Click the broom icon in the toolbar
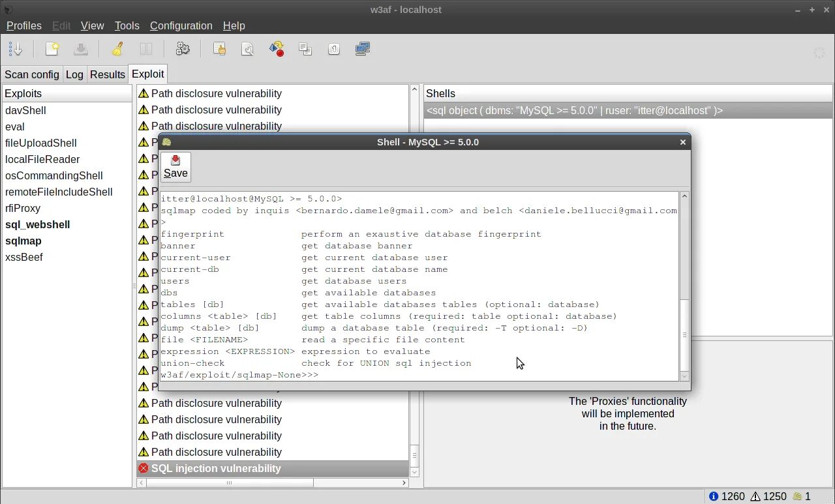The width and height of the screenshot is (835, 504). click(x=117, y=49)
